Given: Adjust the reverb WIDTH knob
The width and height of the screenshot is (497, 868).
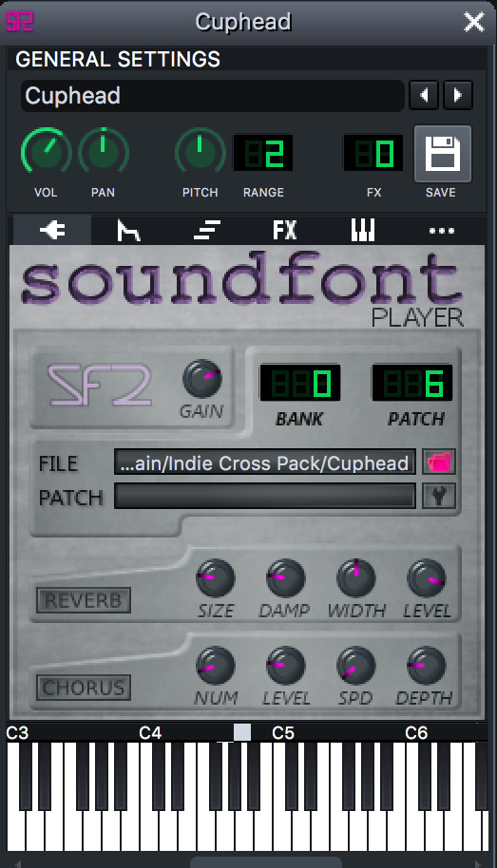Looking at the screenshot, I should [355, 577].
